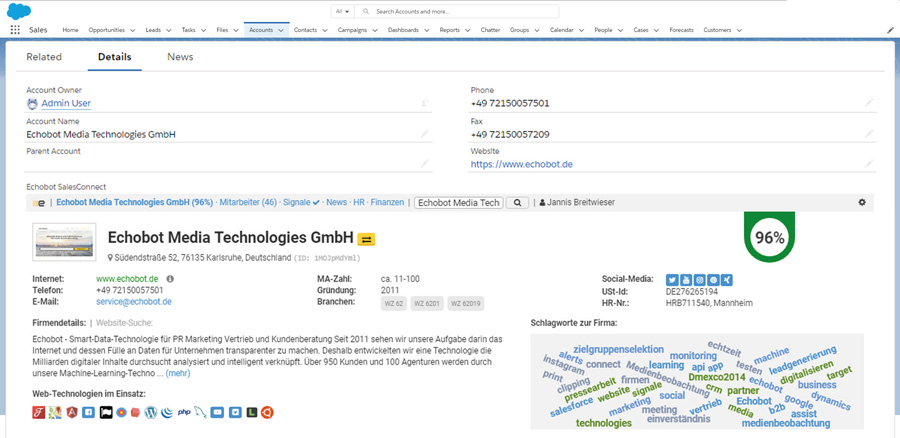Click the Google Maps technology icon
Screen dimensions: 900x438
55,412
